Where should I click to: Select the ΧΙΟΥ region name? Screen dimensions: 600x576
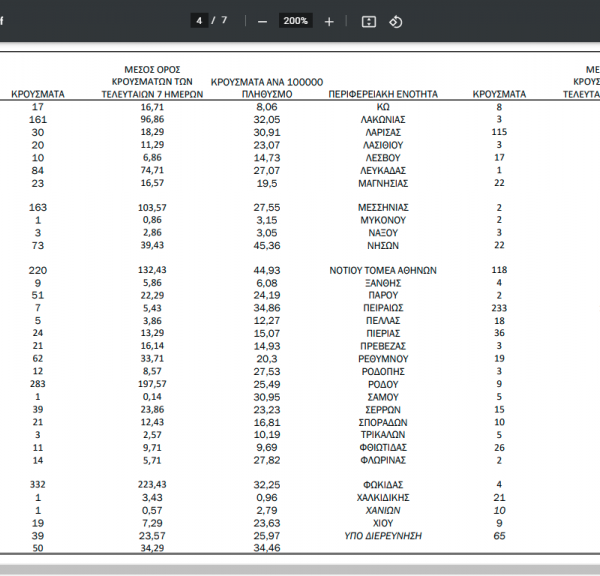383,523
